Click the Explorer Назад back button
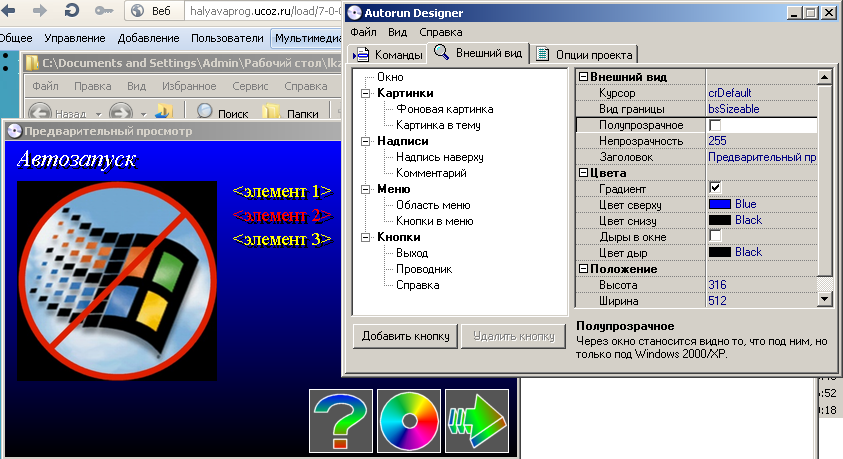 [x=41, y=113]
